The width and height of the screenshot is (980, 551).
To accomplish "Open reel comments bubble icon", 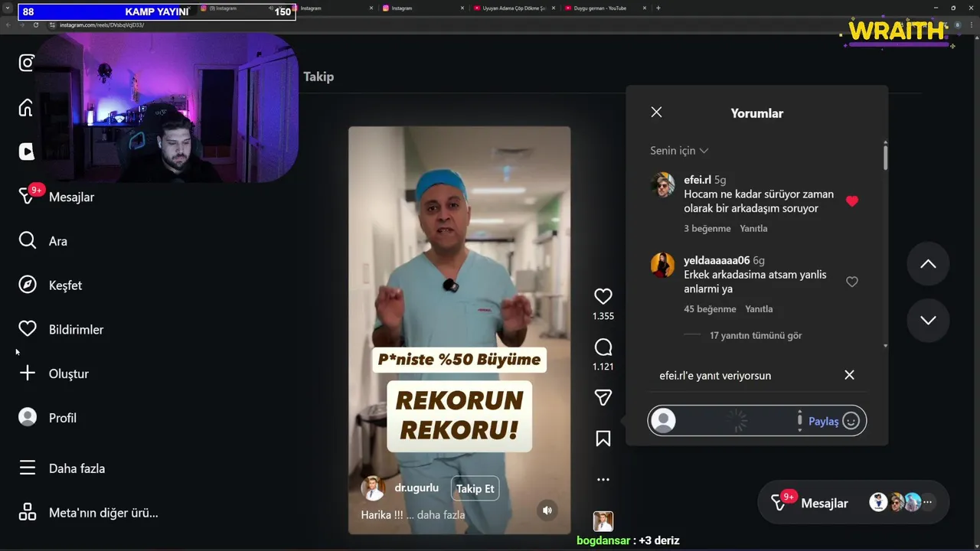I will click(x=603, y=347).
